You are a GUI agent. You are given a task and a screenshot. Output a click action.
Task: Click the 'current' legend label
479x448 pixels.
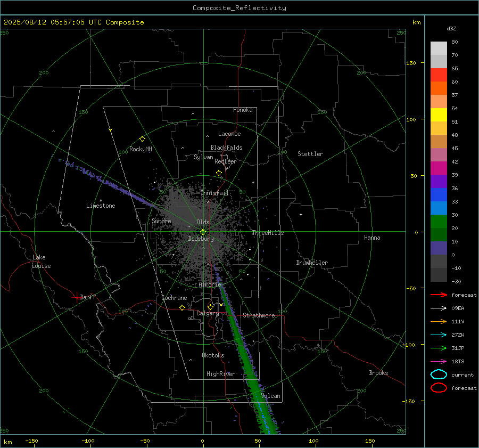pos(463,374)
